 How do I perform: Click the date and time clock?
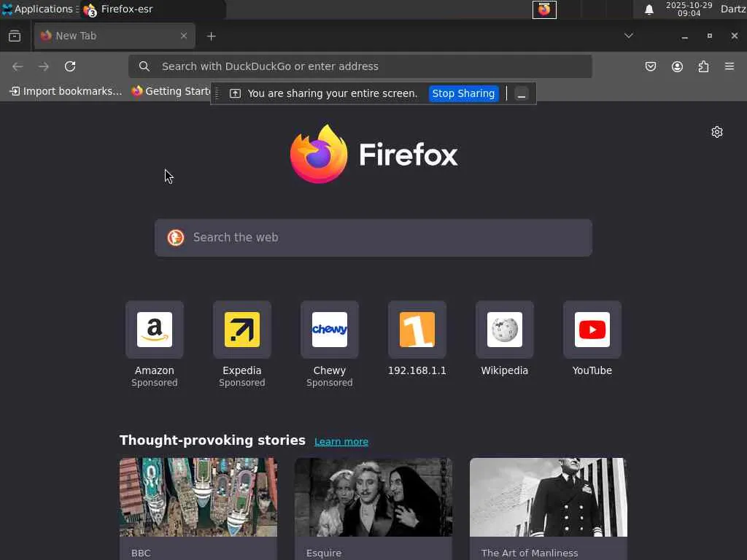click(689, 9)
